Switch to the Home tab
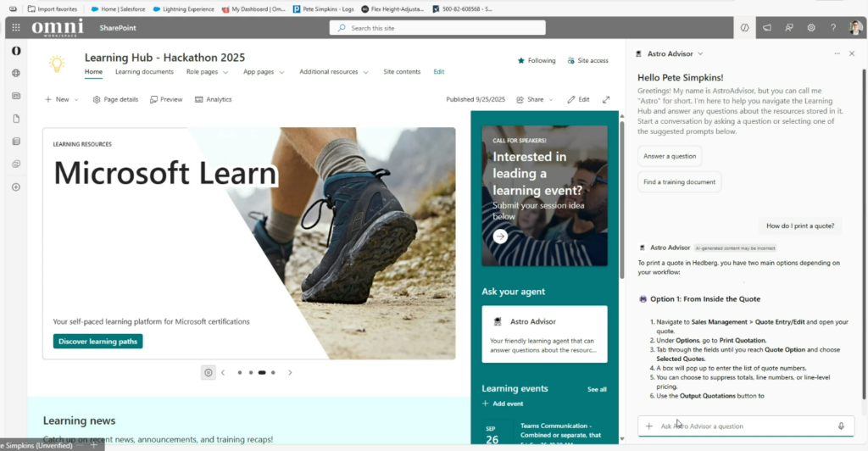 pyautogui.click(x=93, y=72)
